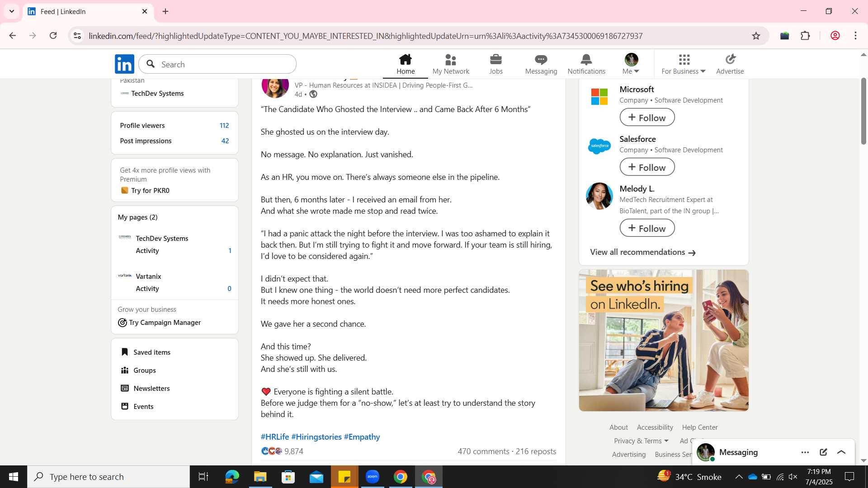
Task: Open Chrome extensions puzzle icon
Action: point(805,36)
